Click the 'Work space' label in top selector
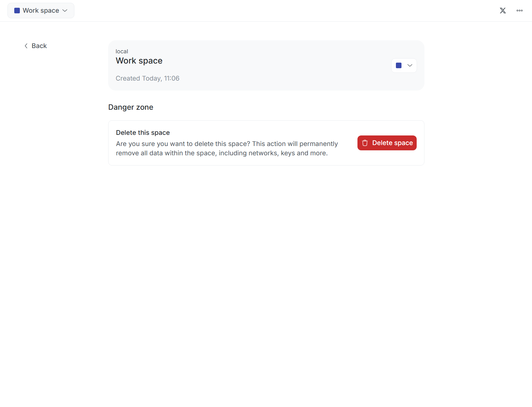 [41, 11]
